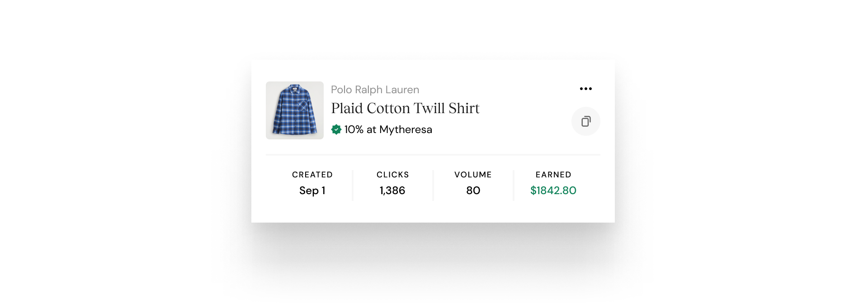Select the 80 volume value

[473, 191]
